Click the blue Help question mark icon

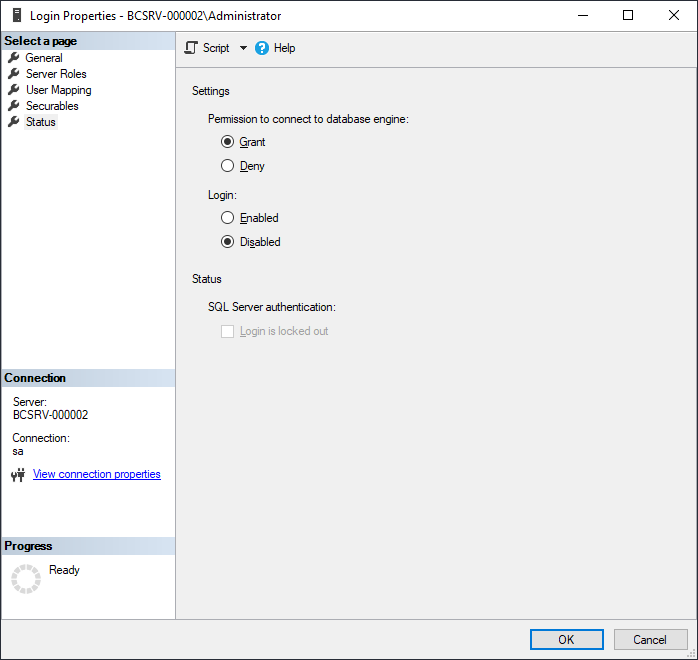point(262,48)
